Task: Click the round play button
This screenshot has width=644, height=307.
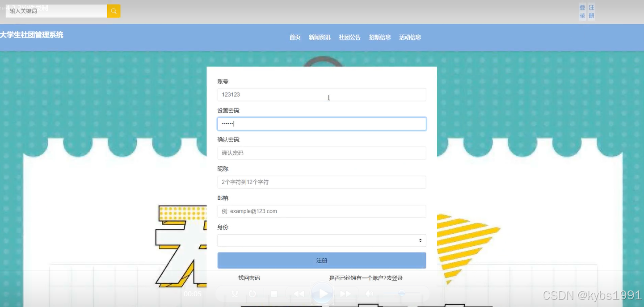Action: (x=322, y=294)
